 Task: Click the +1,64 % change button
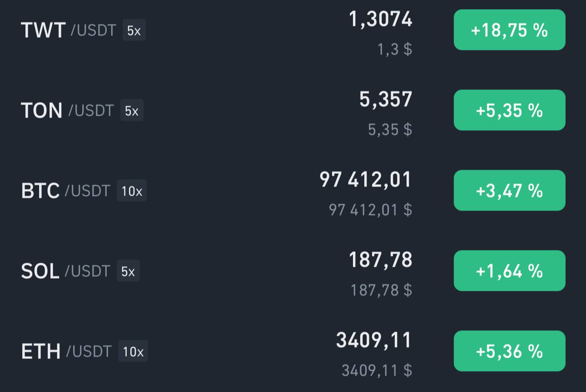pos(510,271)
